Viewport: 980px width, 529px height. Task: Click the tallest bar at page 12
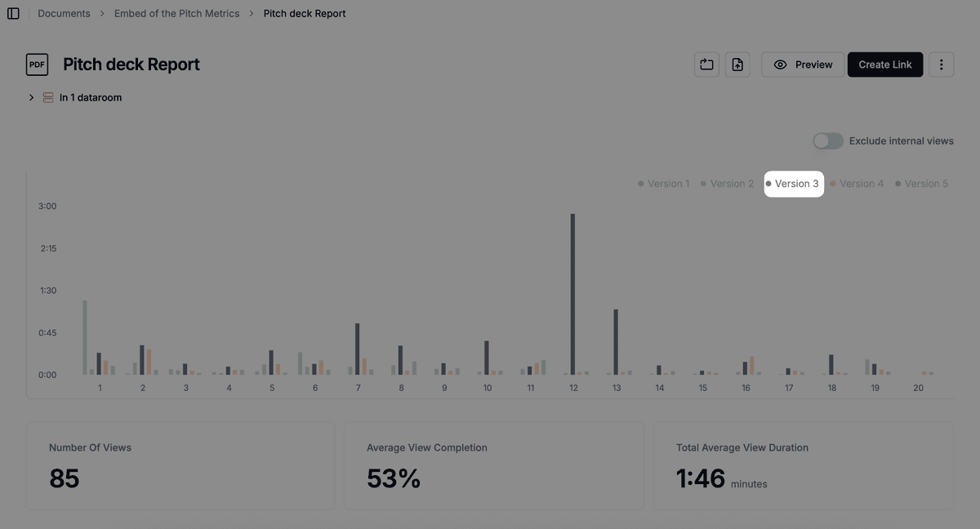pos(573,294)
